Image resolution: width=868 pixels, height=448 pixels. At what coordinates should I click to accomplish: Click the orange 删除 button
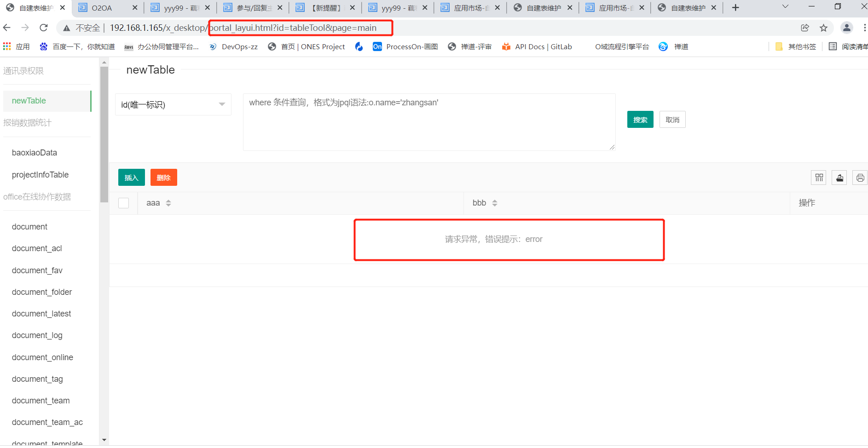pos(164,178)
